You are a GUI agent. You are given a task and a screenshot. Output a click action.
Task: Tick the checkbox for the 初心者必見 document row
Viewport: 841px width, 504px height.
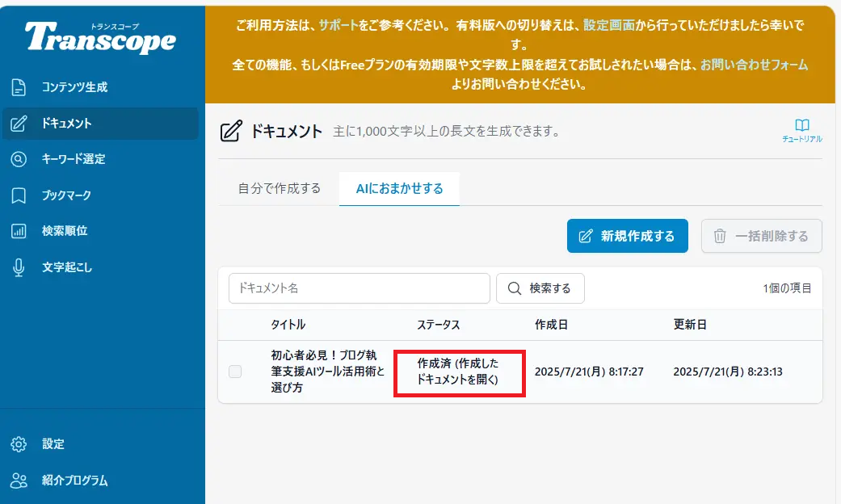click(235, 371)
